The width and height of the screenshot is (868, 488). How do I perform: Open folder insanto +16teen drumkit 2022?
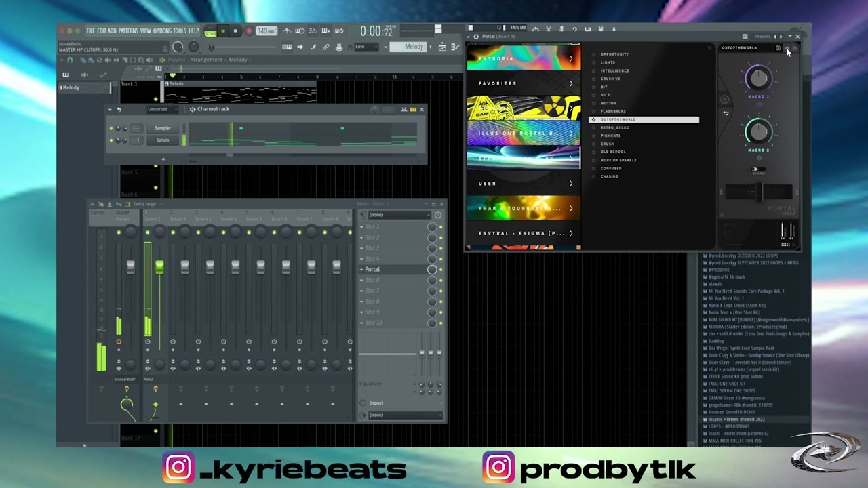pyautogui.click(x=736, y=419)
